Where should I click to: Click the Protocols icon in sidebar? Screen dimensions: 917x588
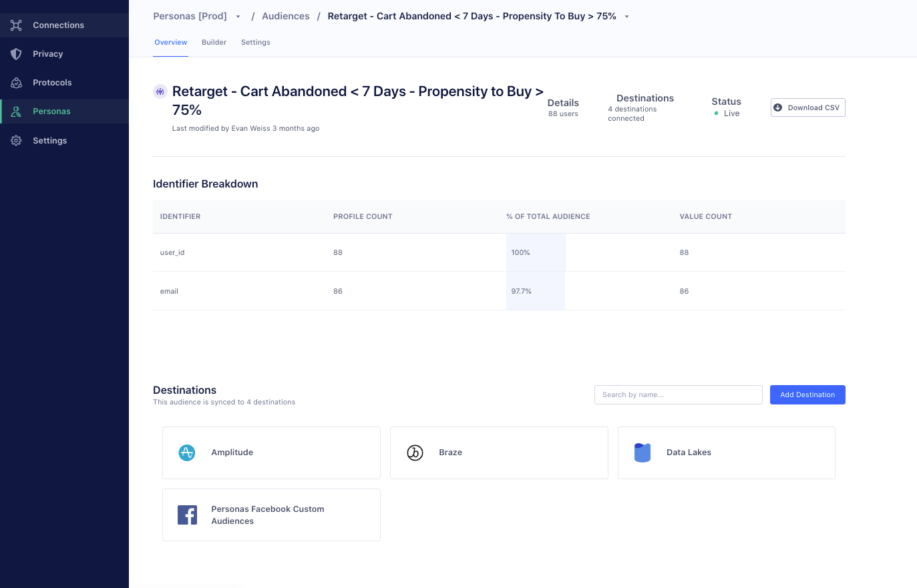tap(17, 83)
